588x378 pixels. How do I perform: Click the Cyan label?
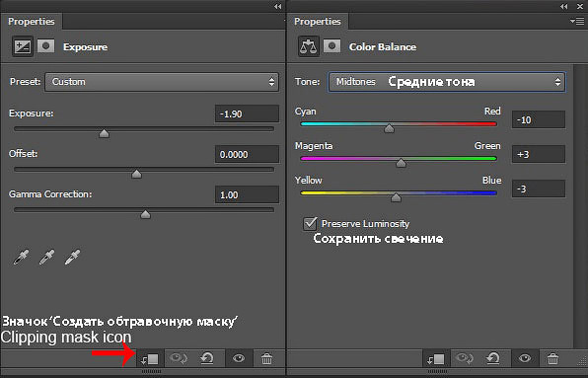pyautogui.click(x=306, y=112)
